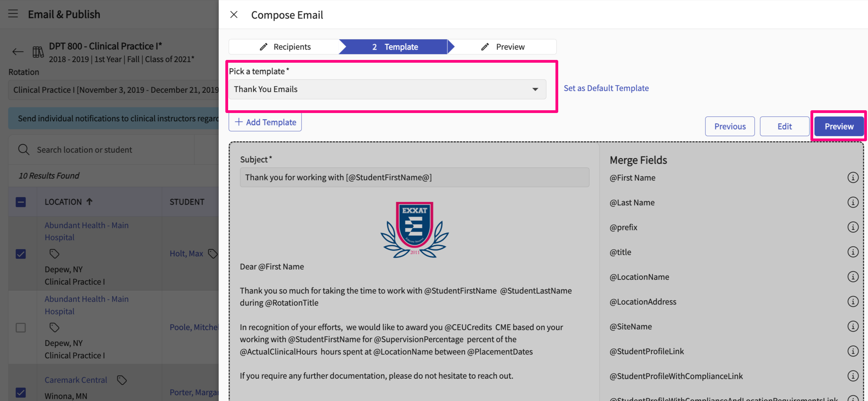The image size is (868, 401).
Task: Uncheck the Holt, Max row checkbox
Action: click(x=21, y=254)
